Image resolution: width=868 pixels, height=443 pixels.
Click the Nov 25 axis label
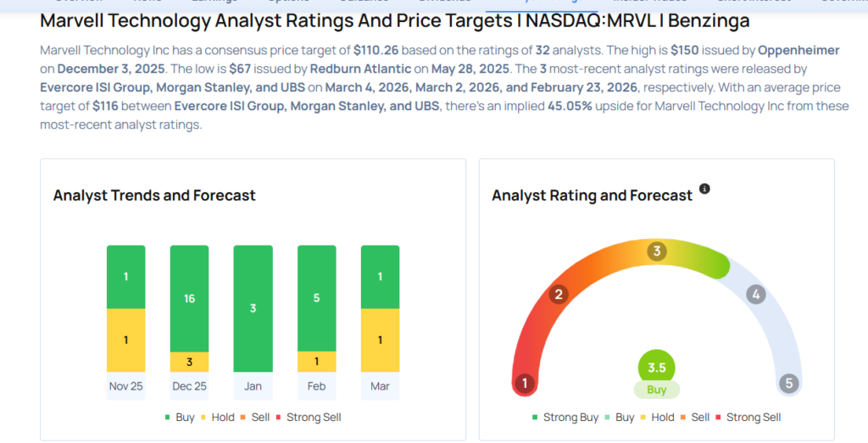click(126, 386)
